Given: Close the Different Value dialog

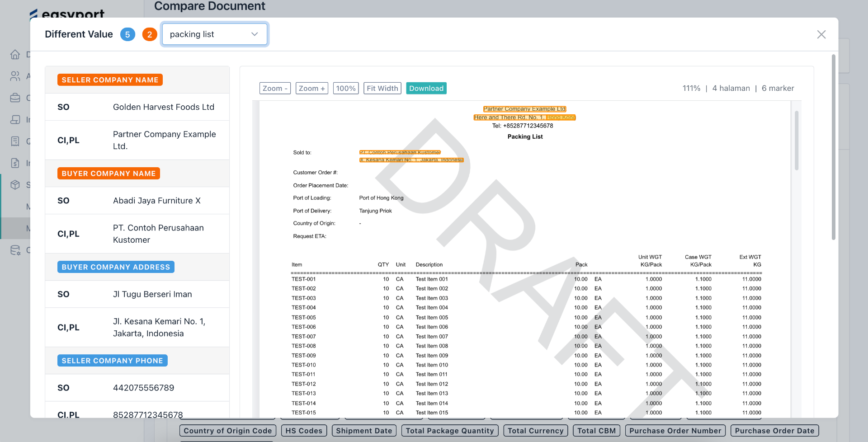Looking at the screenshot, I should click(x=821, y=34).
